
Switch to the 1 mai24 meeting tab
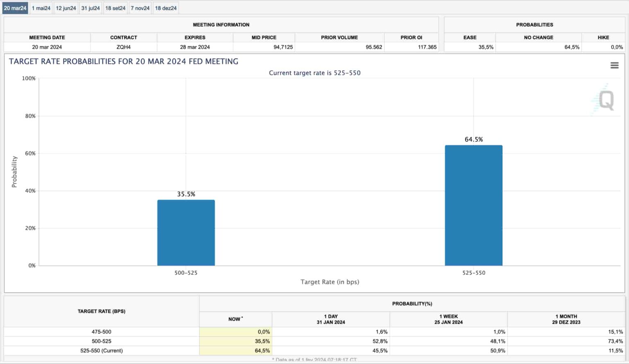click(41, 7)
